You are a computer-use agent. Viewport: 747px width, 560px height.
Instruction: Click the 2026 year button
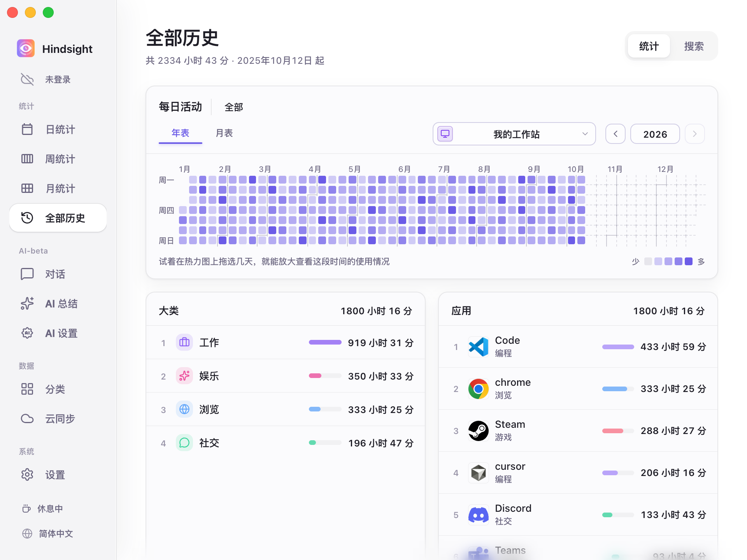655,134
